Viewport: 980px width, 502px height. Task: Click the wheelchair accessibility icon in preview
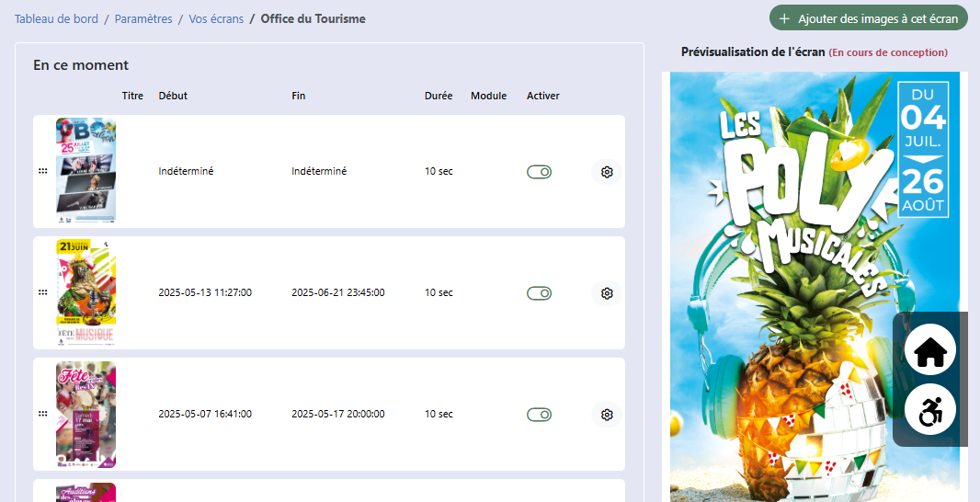pos(930,409)
